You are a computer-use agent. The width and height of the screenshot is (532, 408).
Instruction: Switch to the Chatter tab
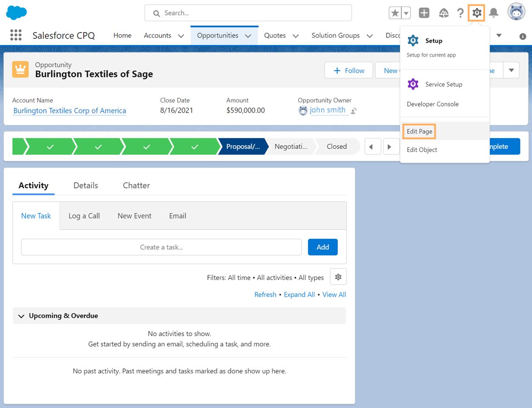tap(136, 185)
